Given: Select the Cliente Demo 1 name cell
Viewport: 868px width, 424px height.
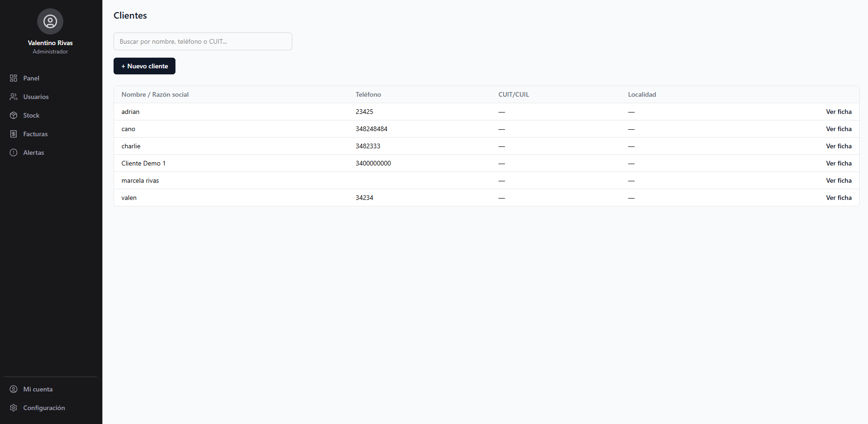Looking at the screenshot, I should [x=143, y=163].
